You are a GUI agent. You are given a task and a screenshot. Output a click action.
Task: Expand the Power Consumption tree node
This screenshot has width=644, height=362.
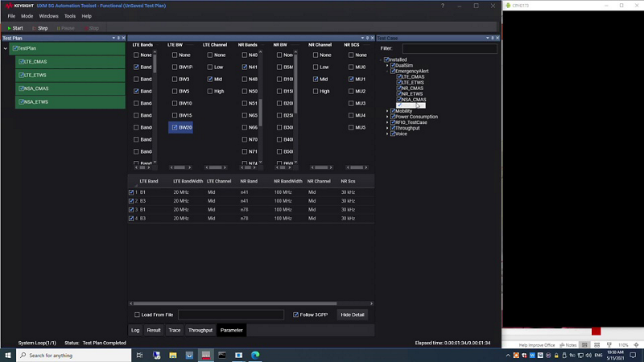387,117
